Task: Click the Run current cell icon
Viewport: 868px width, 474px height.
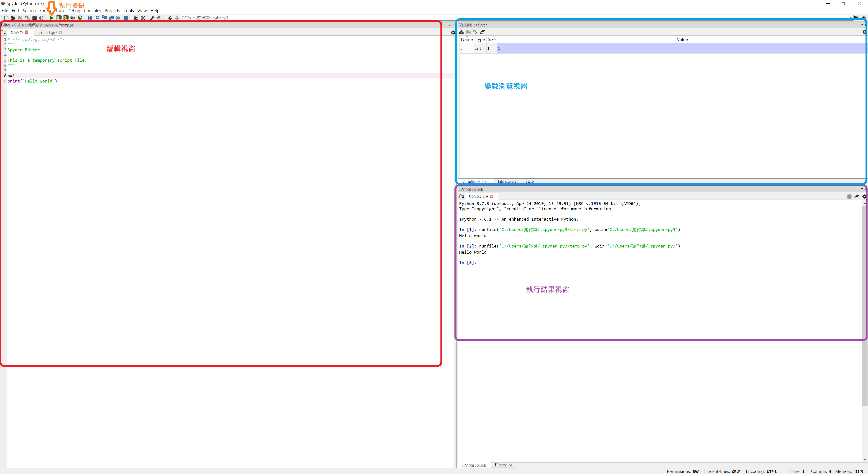Action: click(59, 18)
